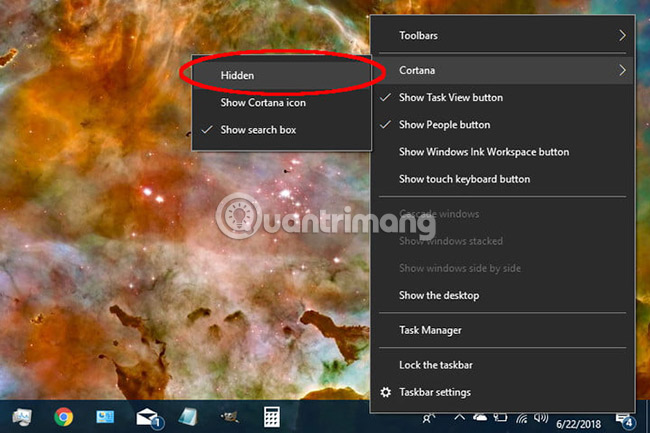Click the gear icon beside Taskbar settings

(x=386, y=392)
